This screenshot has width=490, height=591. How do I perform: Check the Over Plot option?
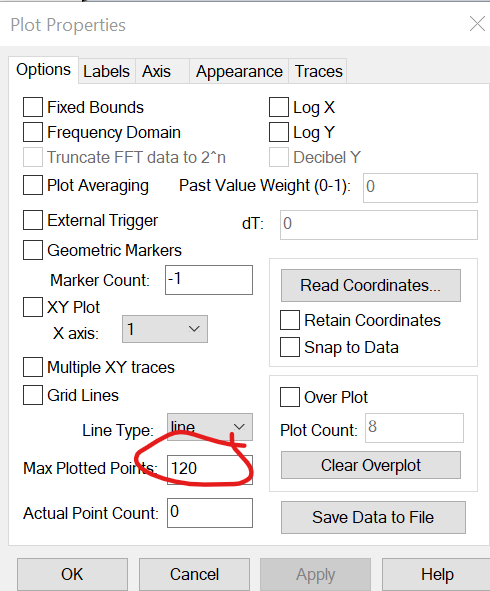click(x=290, y=397)
